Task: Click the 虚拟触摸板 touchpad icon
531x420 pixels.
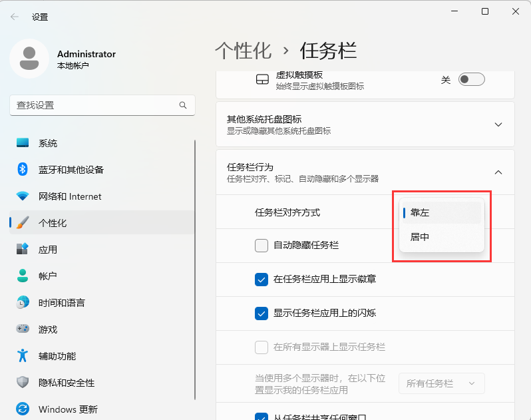Action: pyautogui.click(x=262, y=80)
